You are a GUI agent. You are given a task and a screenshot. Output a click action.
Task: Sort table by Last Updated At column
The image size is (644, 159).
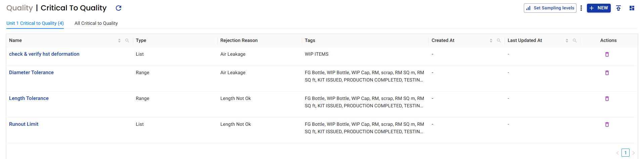pos(567,41)
